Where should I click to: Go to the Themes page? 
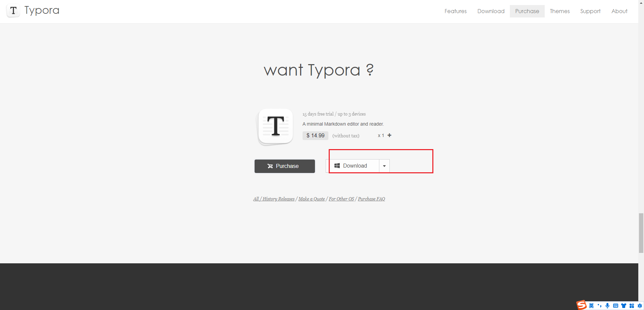(x=559, y=11)
